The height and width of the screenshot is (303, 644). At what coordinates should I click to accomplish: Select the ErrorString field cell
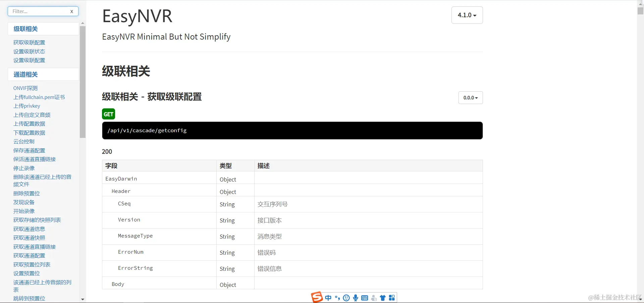tap(159, 269)
